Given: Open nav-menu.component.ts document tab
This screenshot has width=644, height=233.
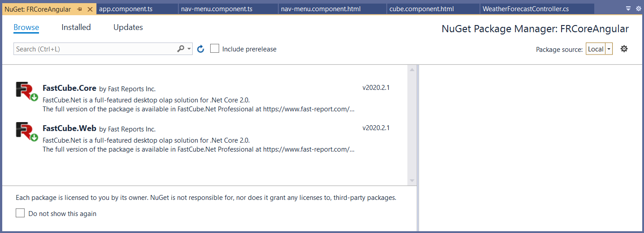Looking at the screenshot, I should [229, 9].
